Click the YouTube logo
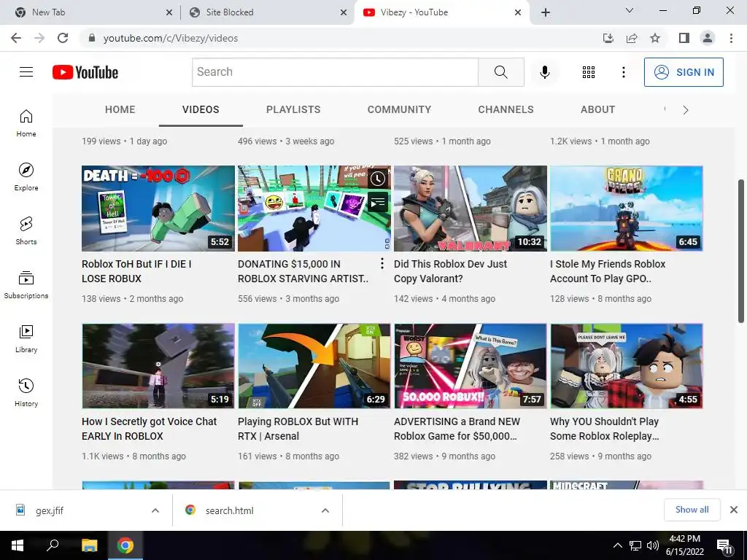Screen dimensions: 747x560 [x=85, y=72]
